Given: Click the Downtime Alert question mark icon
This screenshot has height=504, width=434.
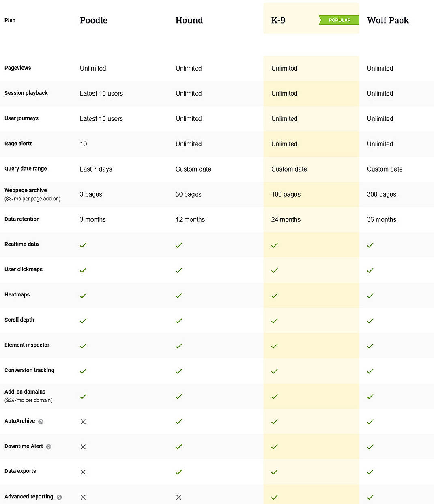Looking at the screenshot, I should pyautogui.click(x=48, y=447).
